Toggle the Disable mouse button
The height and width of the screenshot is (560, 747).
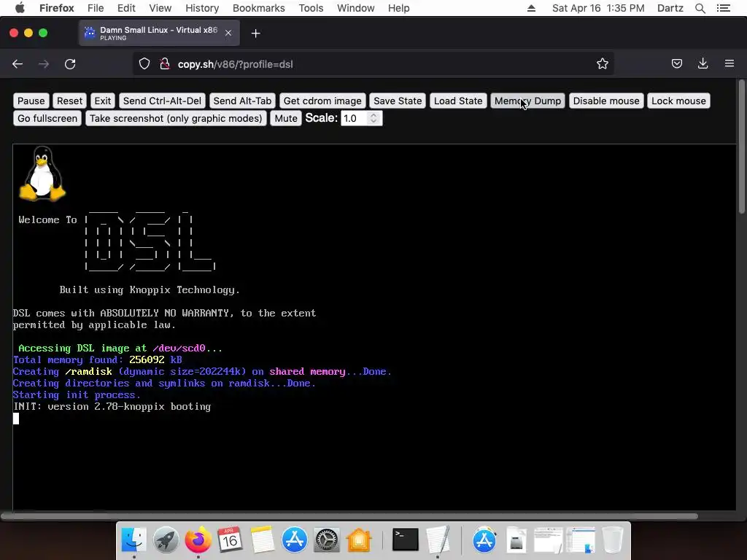(606, 101)
